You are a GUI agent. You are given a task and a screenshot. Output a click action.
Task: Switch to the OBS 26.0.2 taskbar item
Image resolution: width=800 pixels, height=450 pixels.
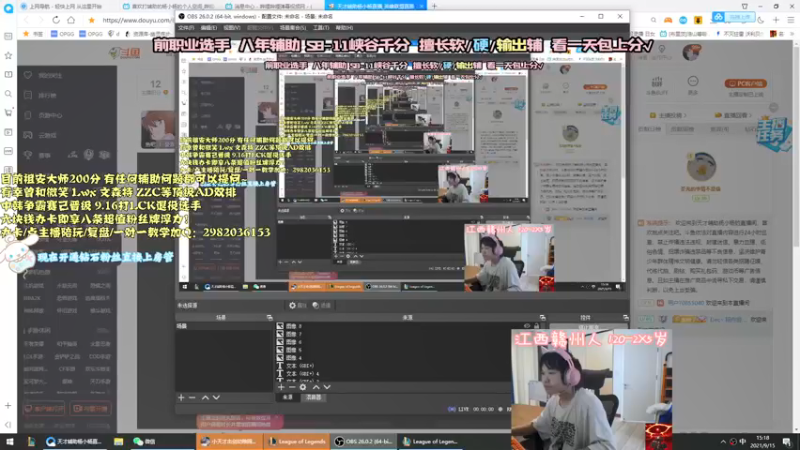pos(364,441)
